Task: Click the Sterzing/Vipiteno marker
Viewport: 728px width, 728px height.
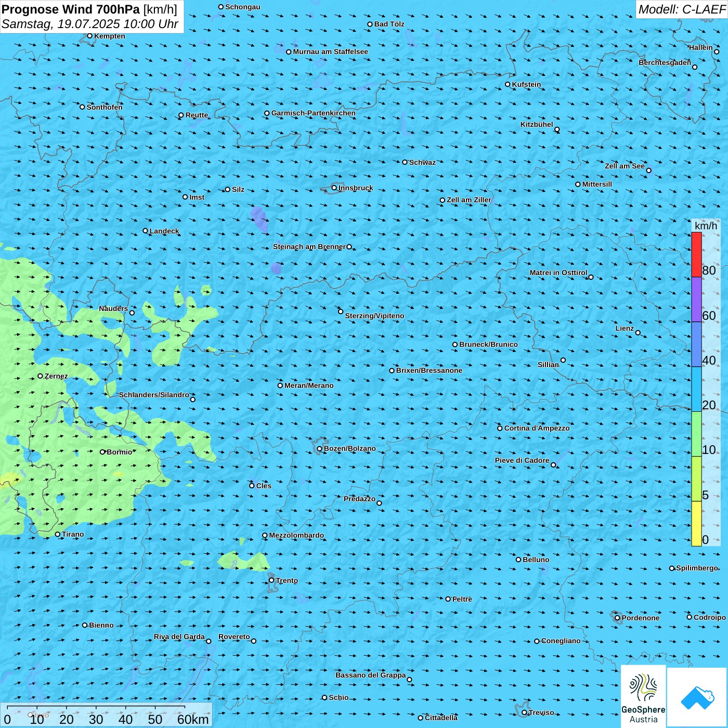Action: (x=341, y=312)
